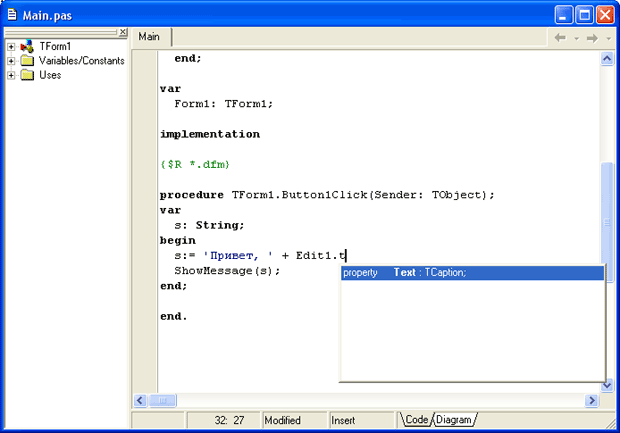Click vertical scrollbar down arrow
The height and width of the screenshot is (433, 620).
pyautogui.click(x=607, y=386)
